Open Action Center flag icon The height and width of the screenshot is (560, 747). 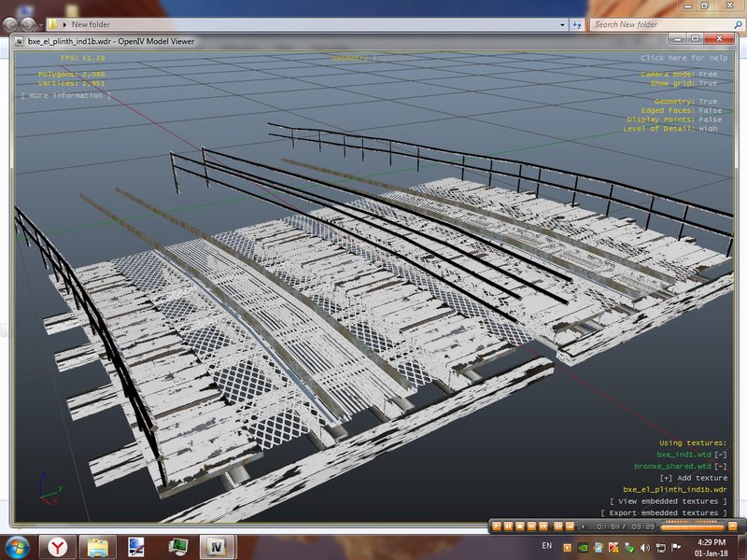(x=676, y=548)
